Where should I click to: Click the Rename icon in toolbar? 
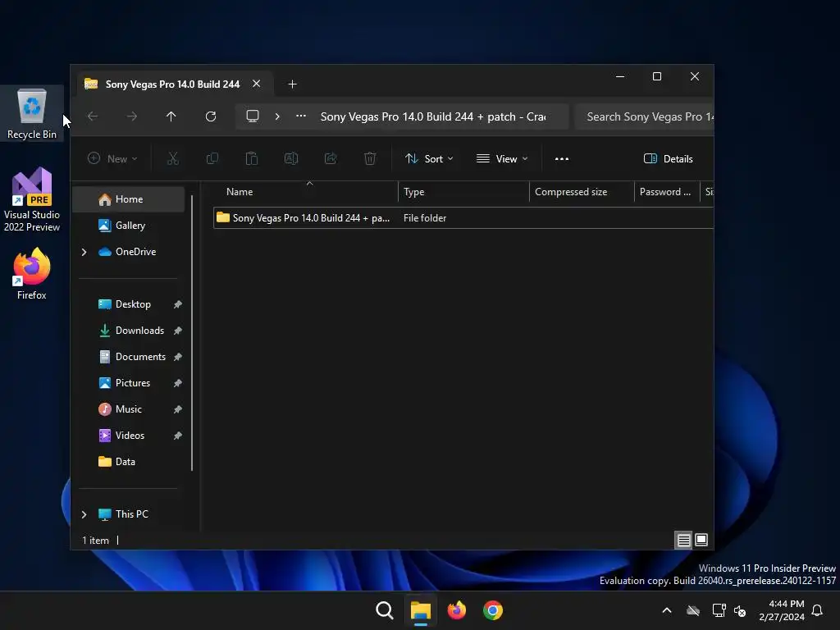[x=291, y=158]
